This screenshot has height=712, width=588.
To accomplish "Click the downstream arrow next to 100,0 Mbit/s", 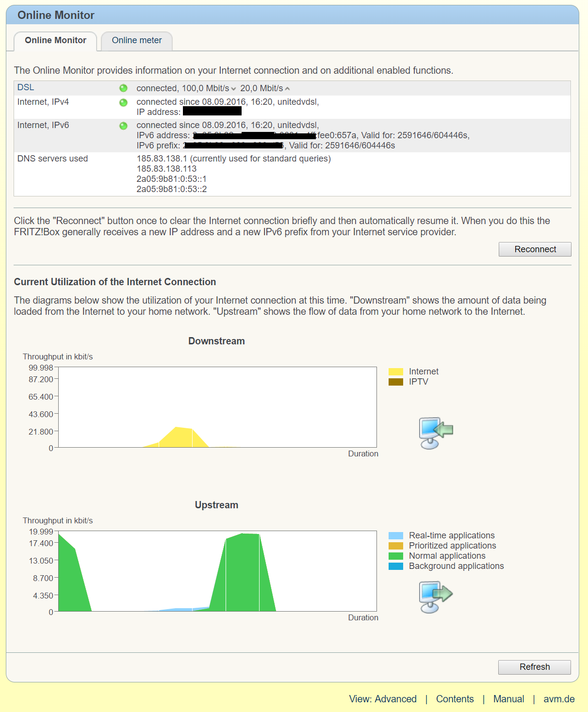I will 234,89.
